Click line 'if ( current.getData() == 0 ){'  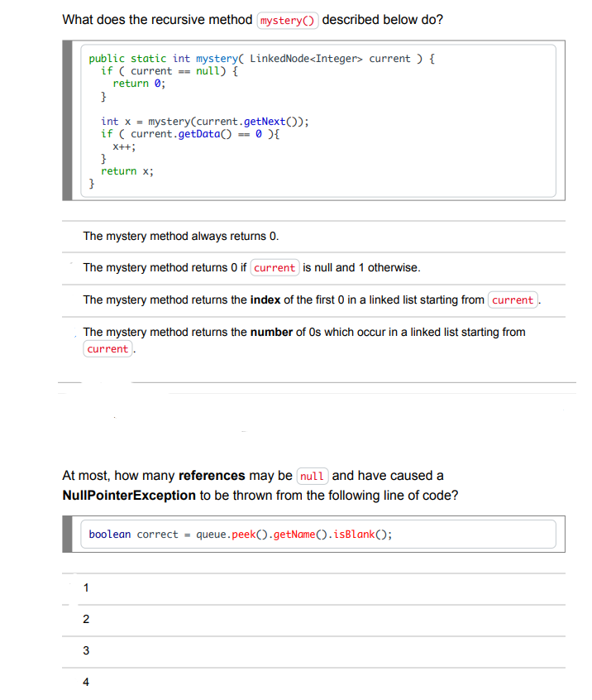[190, 134]
